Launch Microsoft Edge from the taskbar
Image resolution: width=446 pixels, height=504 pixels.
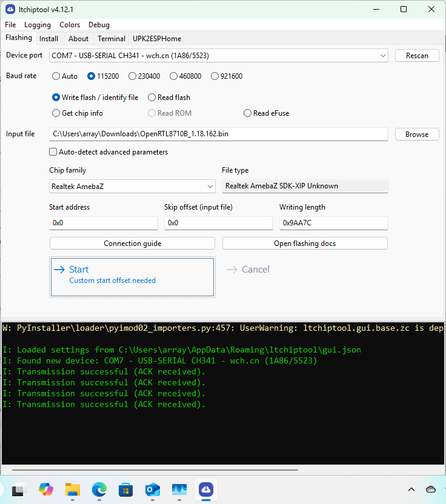(x=99, y=489)
